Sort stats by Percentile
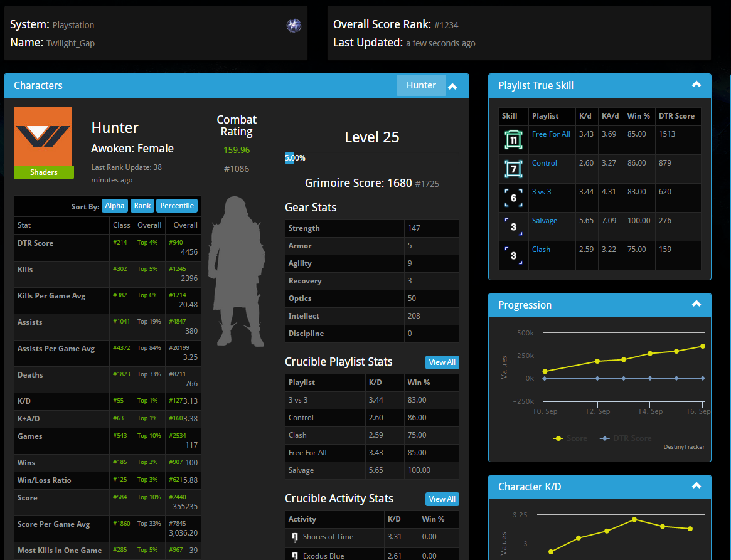Viewport: 731px width, 560px height. [x=177, y=206]
